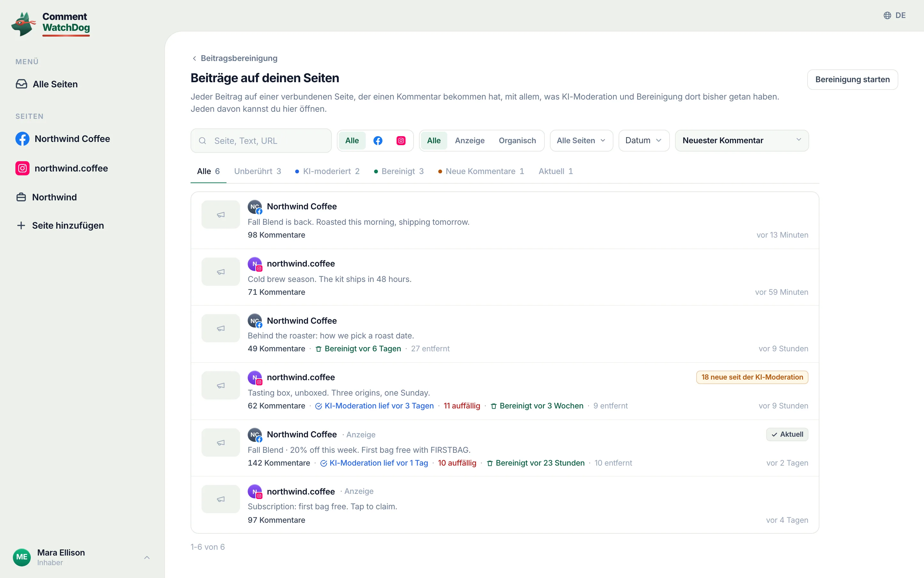Image resolution: width=924 pixels, height=578 pixels.
Task: Filter to Anzeige posts only
Action: pos(470,141)
